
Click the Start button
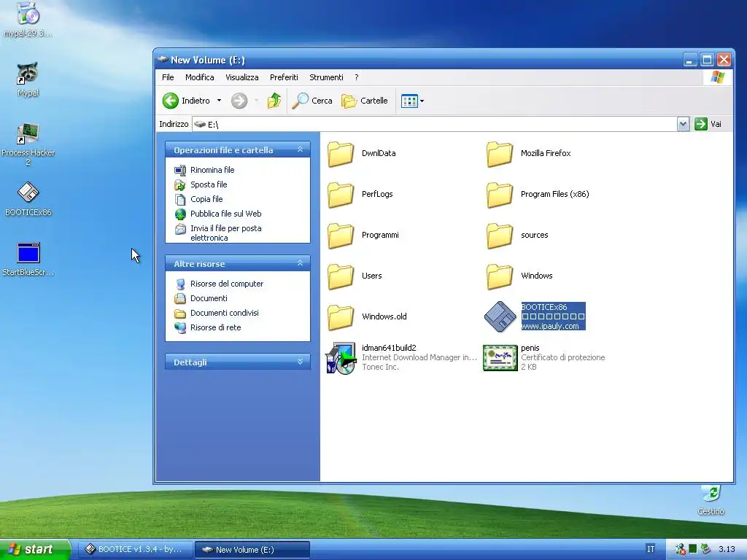[x=35, y=550]
